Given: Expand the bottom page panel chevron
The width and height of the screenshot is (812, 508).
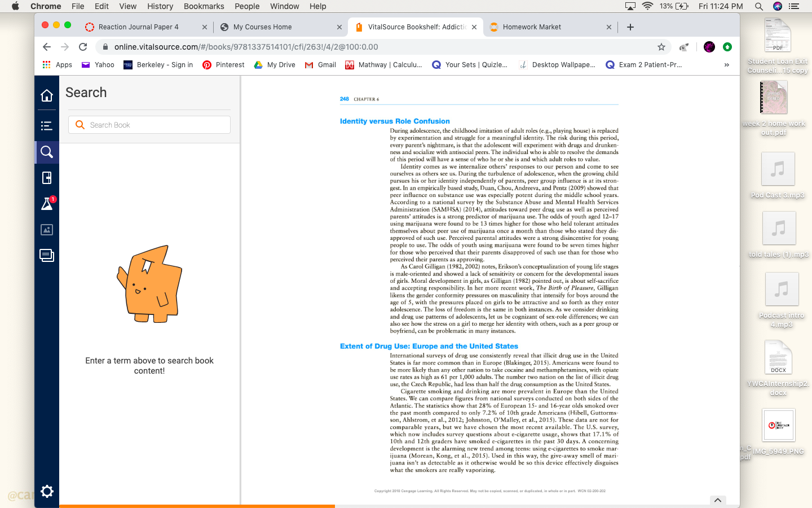Looking at the screenshot, I should tap(717, 500).
